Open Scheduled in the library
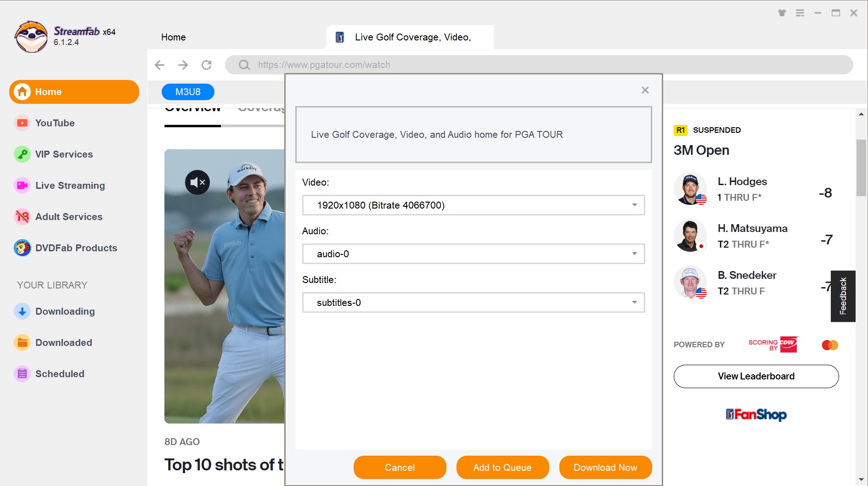This screenshot has height=486, width=868. click(x=60, y=374)
